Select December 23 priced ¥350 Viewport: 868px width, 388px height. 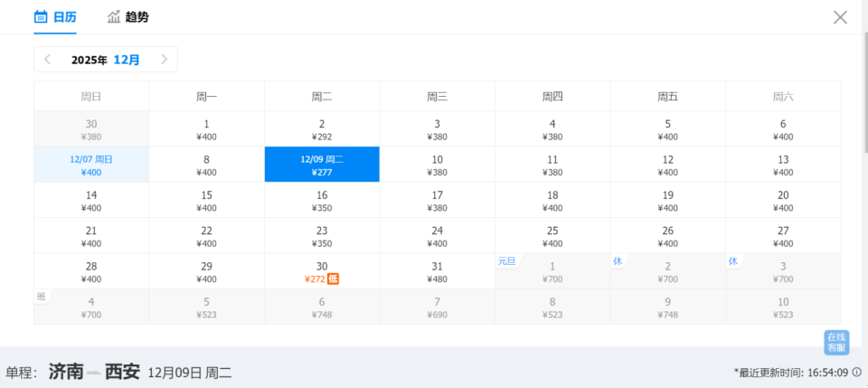point(322,236)
